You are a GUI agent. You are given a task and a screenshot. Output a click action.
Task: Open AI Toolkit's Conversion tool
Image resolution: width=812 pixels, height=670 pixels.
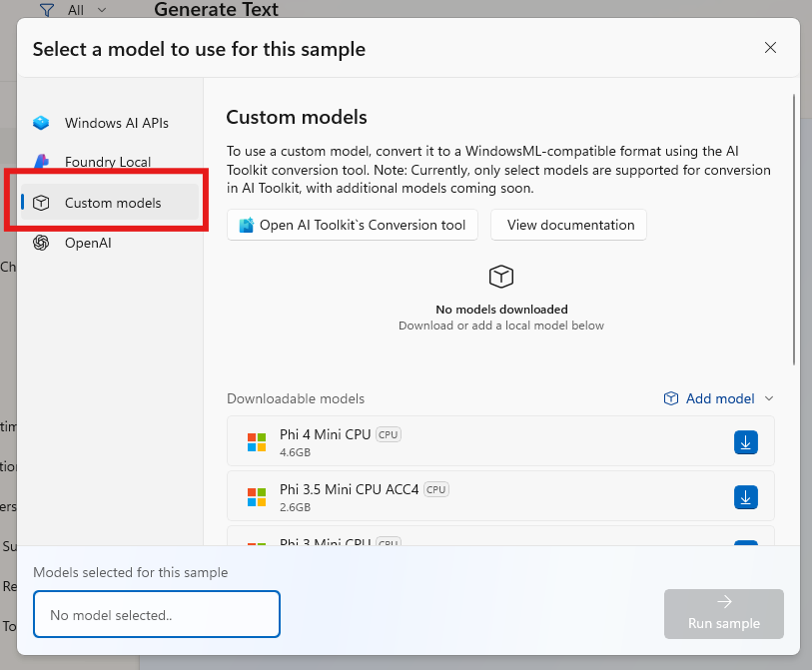point(352,225)
